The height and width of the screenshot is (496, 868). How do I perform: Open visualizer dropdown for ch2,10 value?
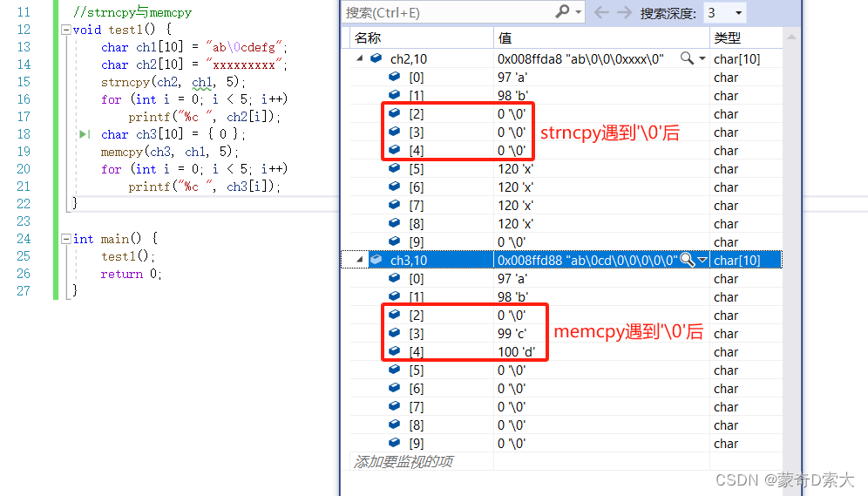(x=702, y=58)
